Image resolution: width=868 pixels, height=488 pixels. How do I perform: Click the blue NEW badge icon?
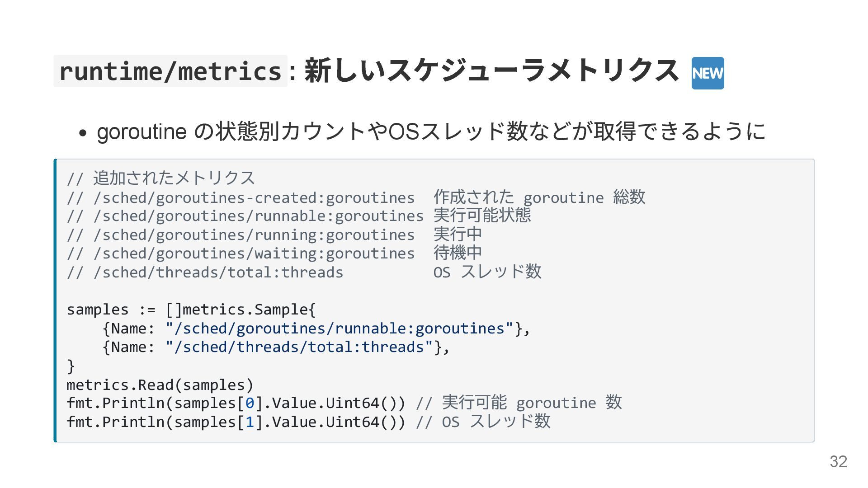708,73
